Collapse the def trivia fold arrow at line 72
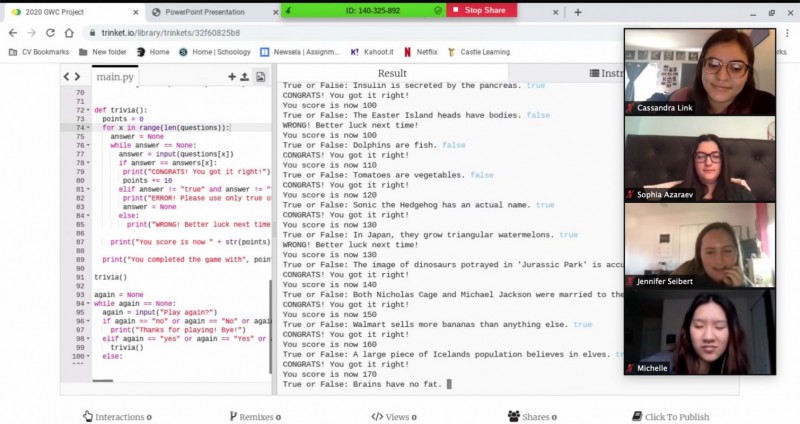Screen dimensions: 800x424 tap(88, 110)
